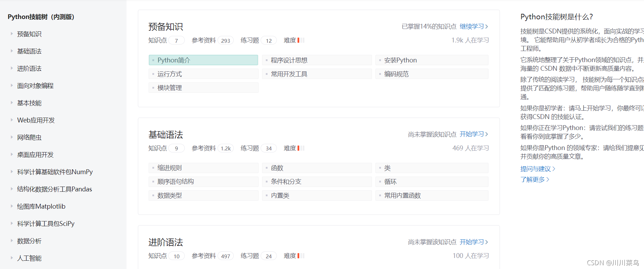The image size is (644, 269).
Task: Open the 顺序语句结构 knowledge point
Action: click(x=203, y=182)
